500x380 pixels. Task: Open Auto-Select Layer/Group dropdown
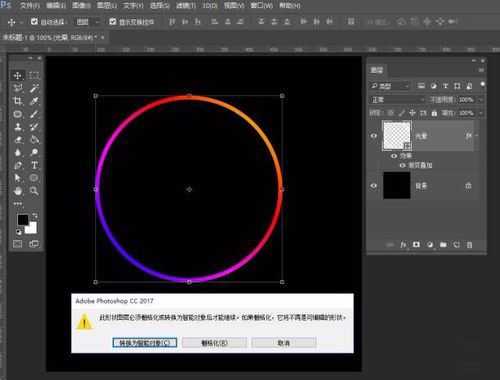click(x=87, y=22)
